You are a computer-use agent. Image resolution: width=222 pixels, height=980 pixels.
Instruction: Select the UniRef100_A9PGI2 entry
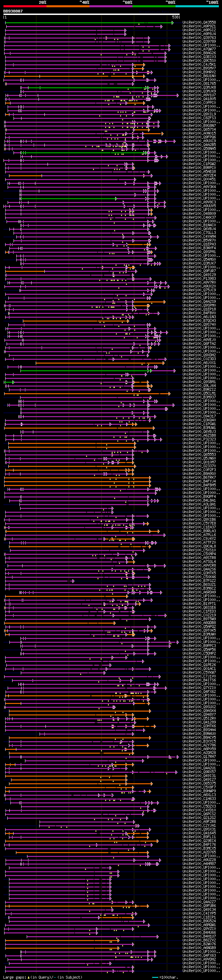(x=199, y=30)
